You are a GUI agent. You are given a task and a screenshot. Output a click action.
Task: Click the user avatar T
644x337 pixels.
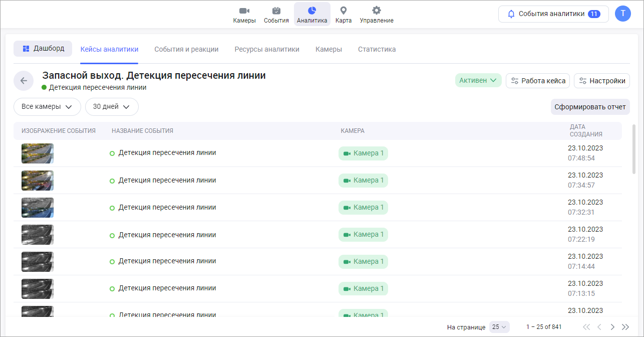(622, 14)
